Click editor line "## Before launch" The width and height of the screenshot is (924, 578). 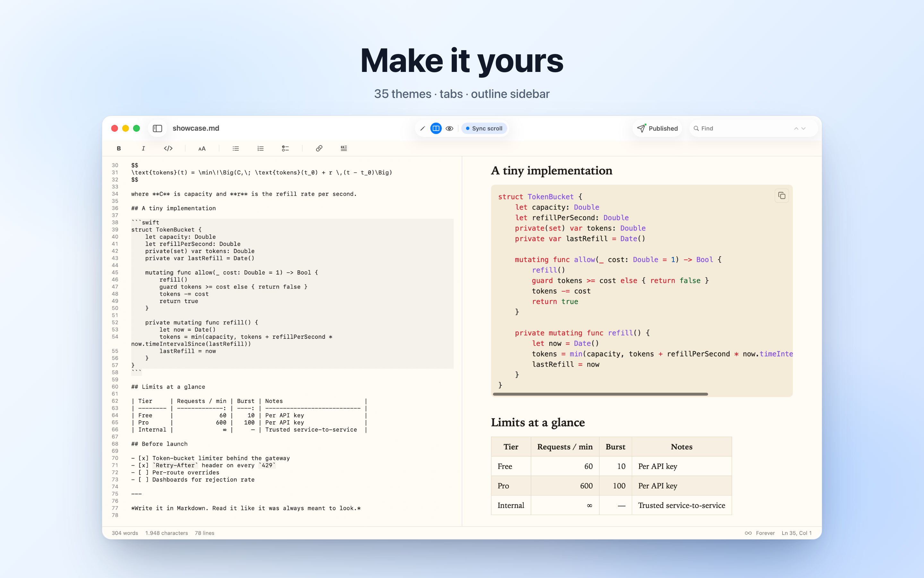click(x=159, y=444)
